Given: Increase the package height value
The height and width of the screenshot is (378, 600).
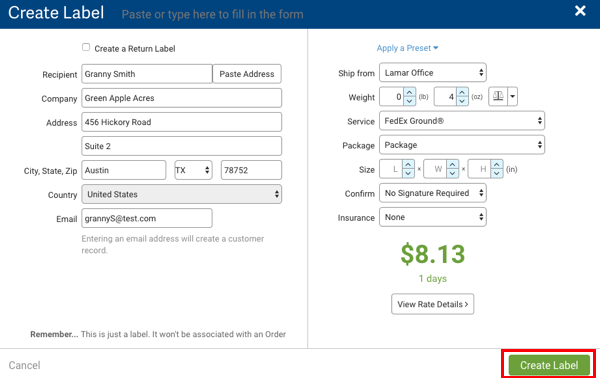Looking at the screenshot, I should click(497, 165).
